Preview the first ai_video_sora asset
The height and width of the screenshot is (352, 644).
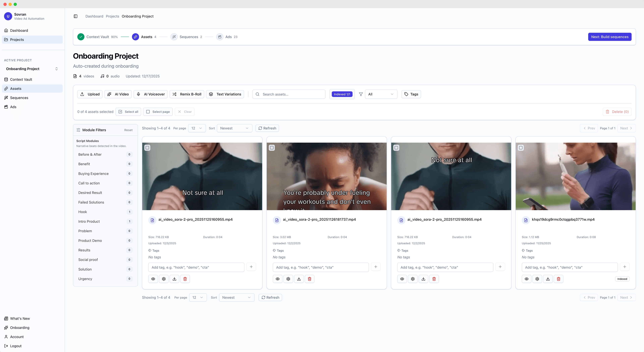click(x=153, y=279)
